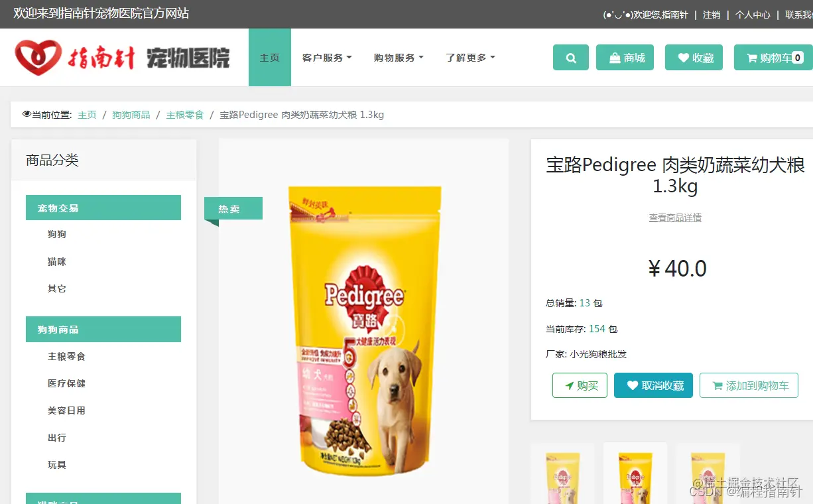813x504 pixels.
Task: Click the 狗狗商品 breadcrumb link
Action: [131, 115]
